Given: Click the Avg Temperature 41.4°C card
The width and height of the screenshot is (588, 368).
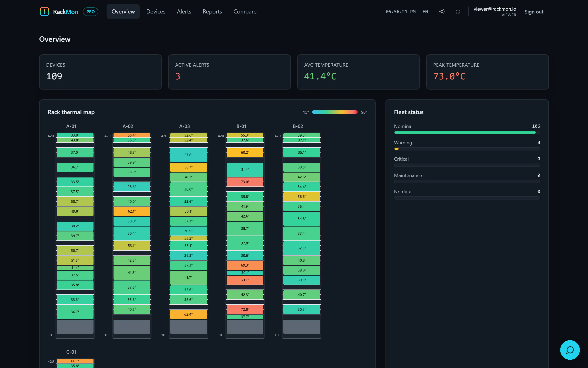Looking at the screenshot, I should point(358,72).
